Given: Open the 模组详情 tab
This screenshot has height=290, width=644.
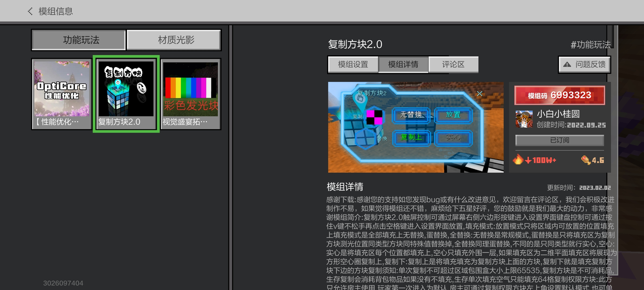Looking at the screenshot, I should (403, 64).
